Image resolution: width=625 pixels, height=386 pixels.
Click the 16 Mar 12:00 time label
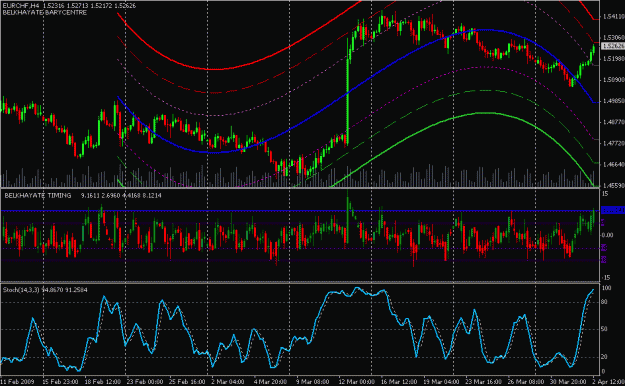pyautogui.click(x=398, y=382)
